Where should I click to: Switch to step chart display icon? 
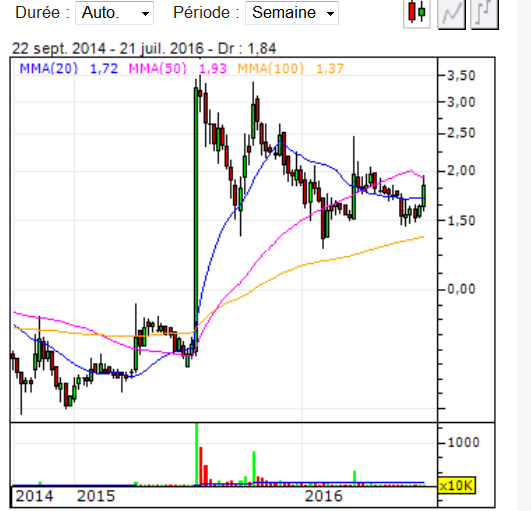(x=484, y=14)
